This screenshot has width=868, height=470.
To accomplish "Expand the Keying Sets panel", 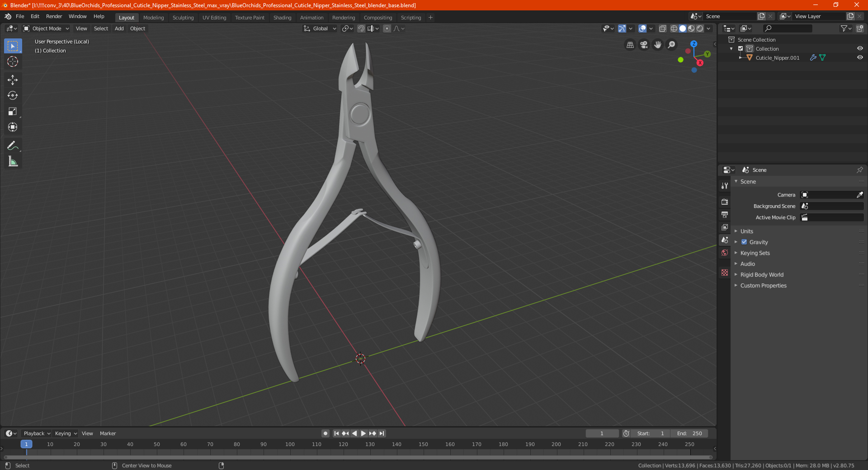I will point(755,253).
